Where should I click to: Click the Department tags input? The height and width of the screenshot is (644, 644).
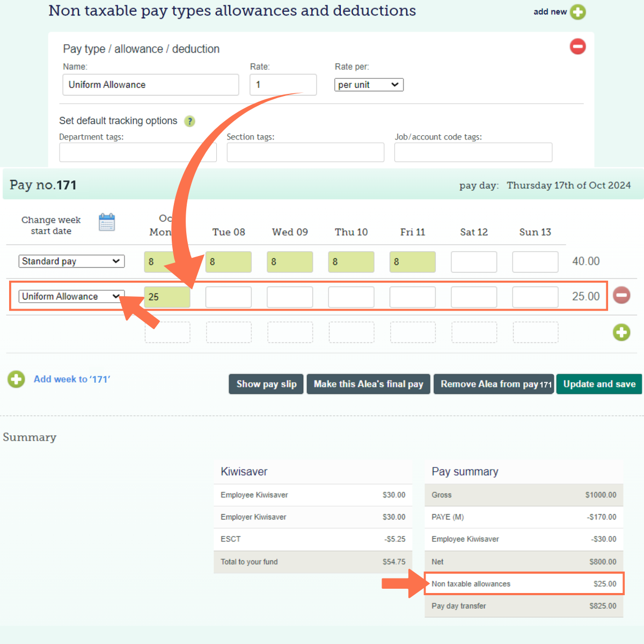point(137,152)
